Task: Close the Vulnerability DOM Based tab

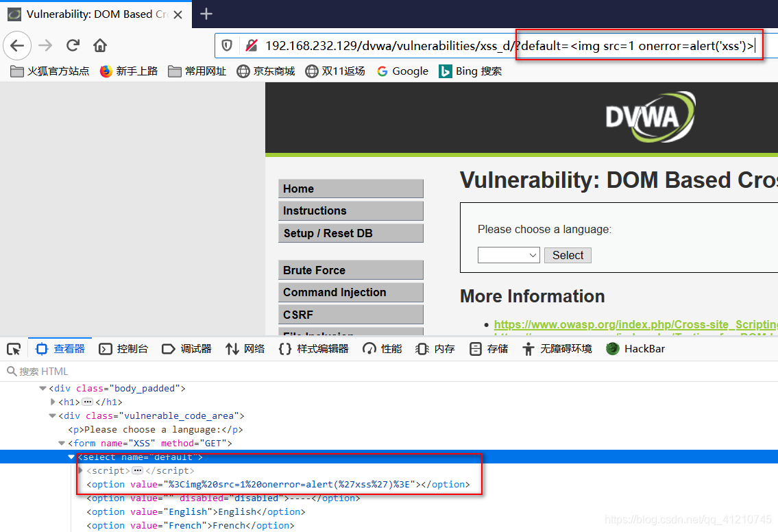Action: [x=178, y=15]
